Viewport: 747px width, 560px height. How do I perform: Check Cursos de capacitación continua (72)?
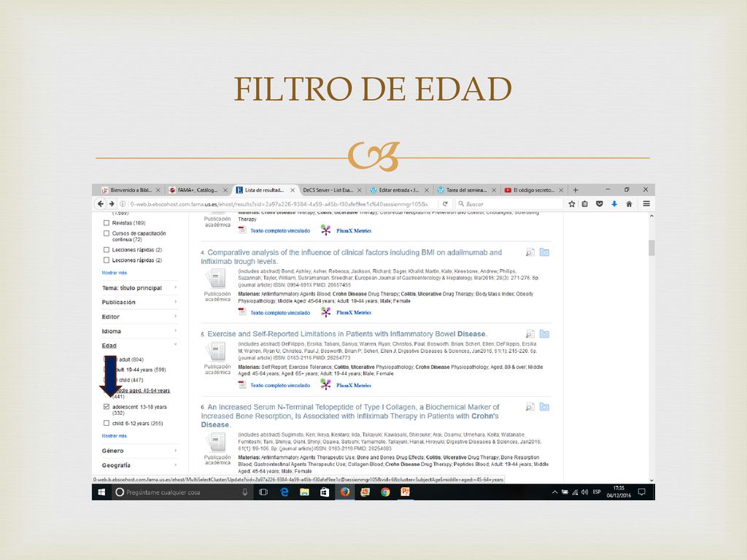coord(107,233)
